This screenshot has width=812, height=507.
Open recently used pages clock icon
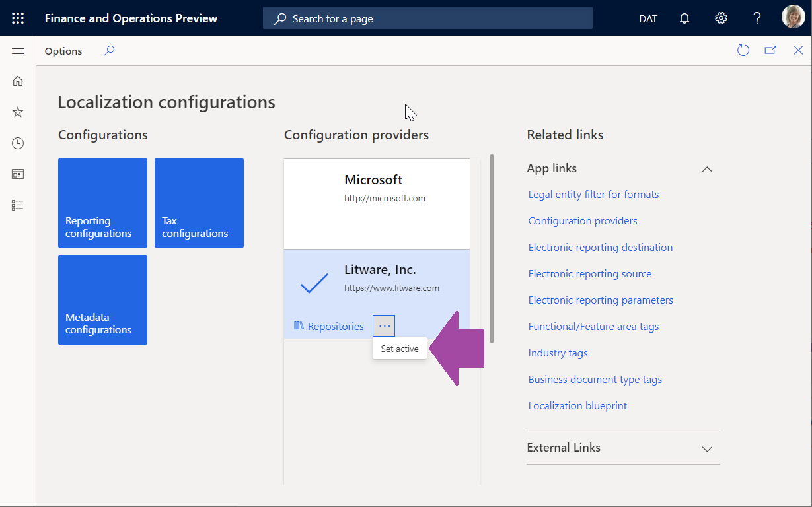[17, 143]
